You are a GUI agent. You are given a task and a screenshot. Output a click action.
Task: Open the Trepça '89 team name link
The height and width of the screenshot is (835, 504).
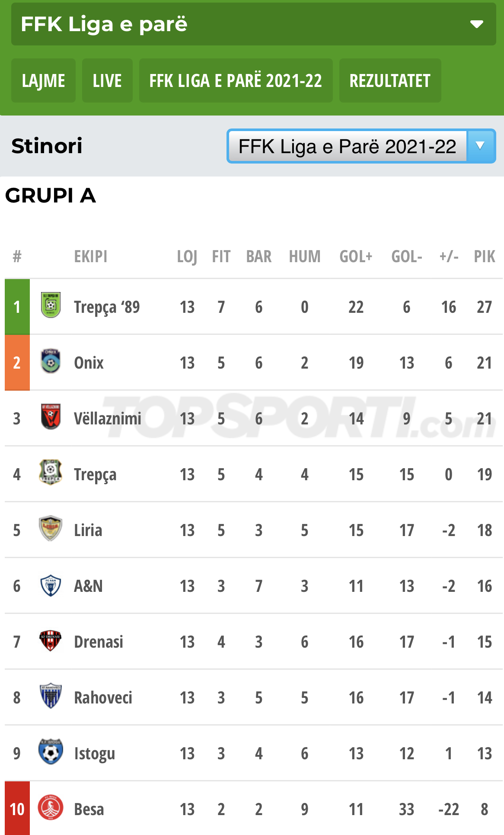point(107,307)
